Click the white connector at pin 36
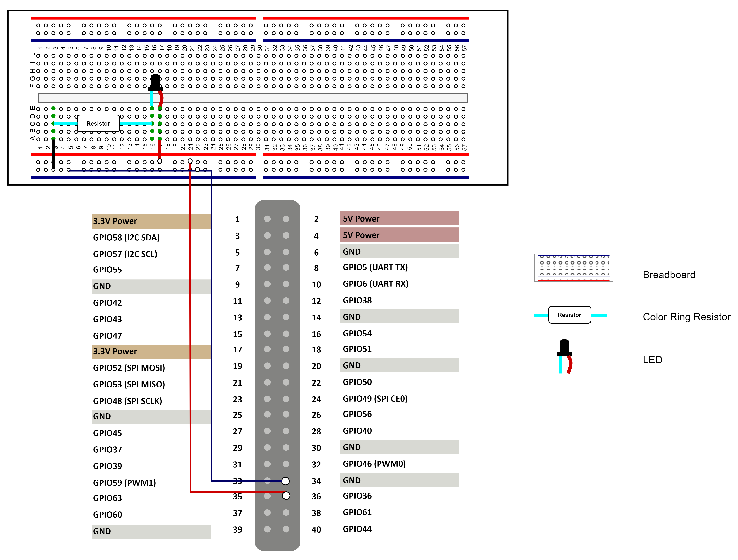The width and height of the screenshot is (738, 560). point(286,496)
